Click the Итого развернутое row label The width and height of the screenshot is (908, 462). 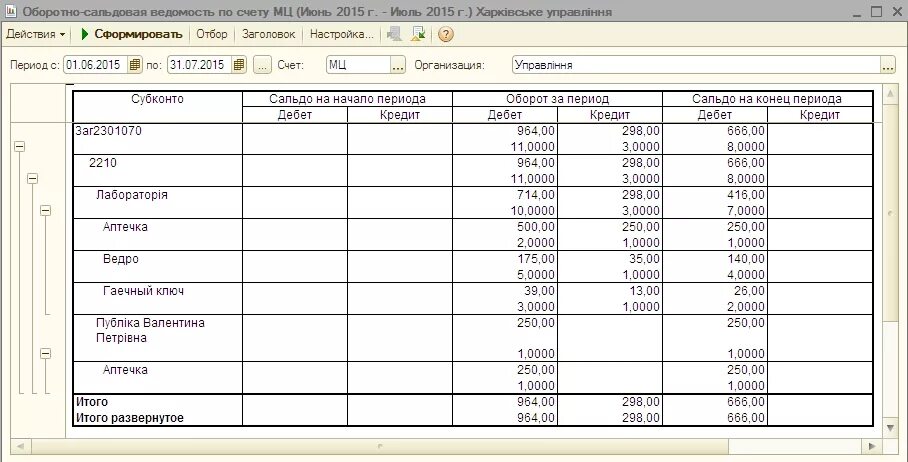(129, 417)
